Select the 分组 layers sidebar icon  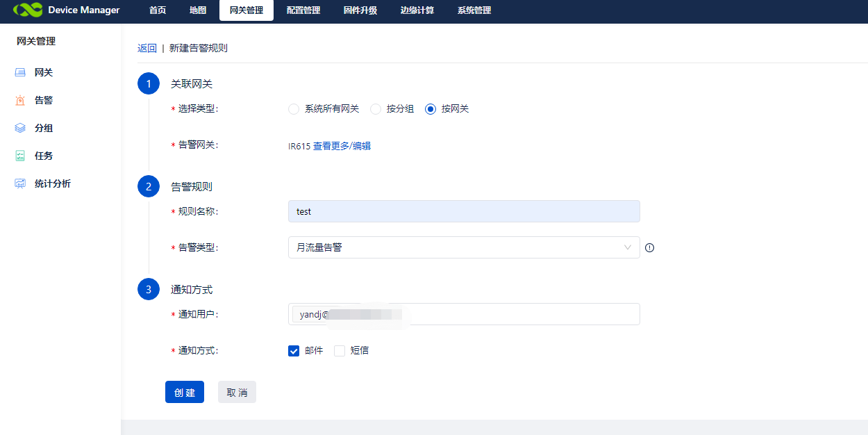20,128
